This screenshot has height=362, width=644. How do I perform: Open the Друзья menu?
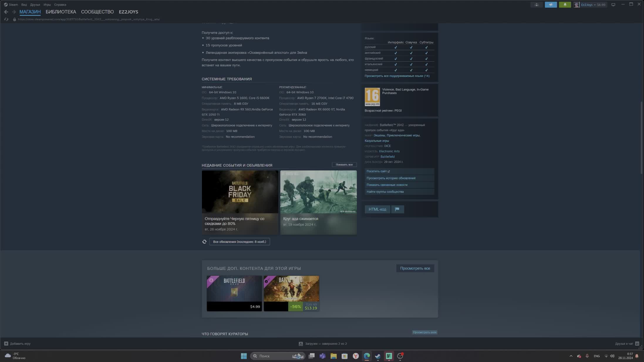click(x=35, y=5)
